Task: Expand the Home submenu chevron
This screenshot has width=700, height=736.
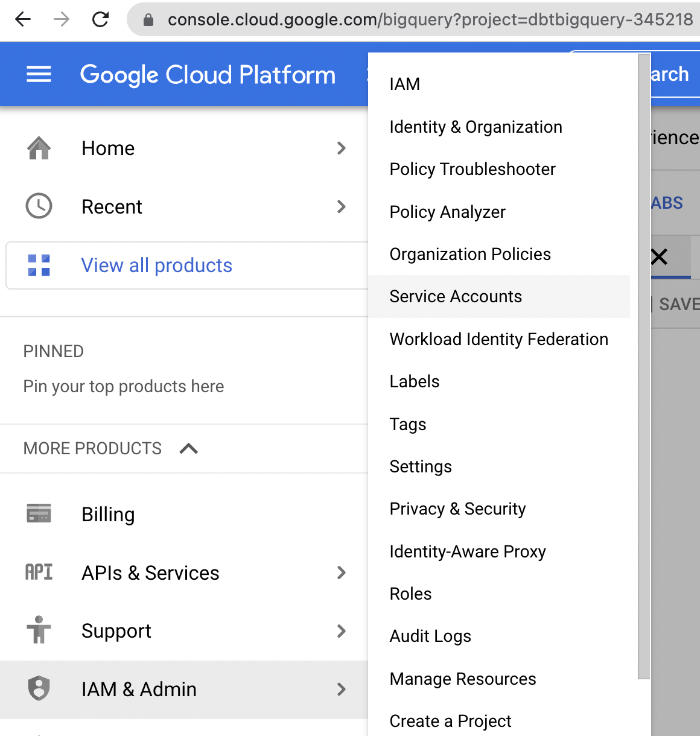Action: click(x=342, y=148)
